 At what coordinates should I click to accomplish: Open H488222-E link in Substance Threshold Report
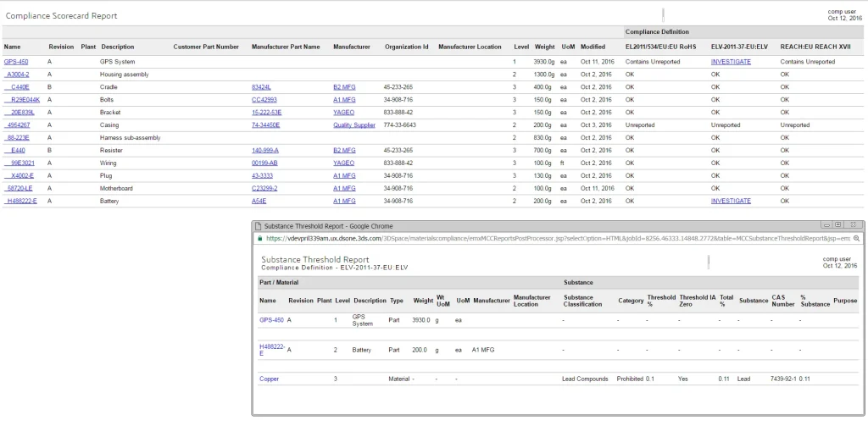click(x=272, y=349)
